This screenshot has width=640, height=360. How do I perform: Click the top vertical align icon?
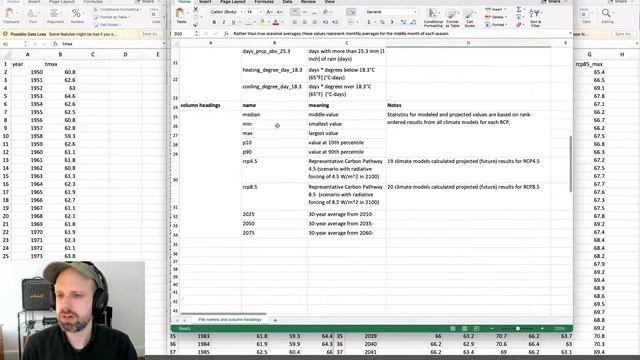[x=295, y=12]
